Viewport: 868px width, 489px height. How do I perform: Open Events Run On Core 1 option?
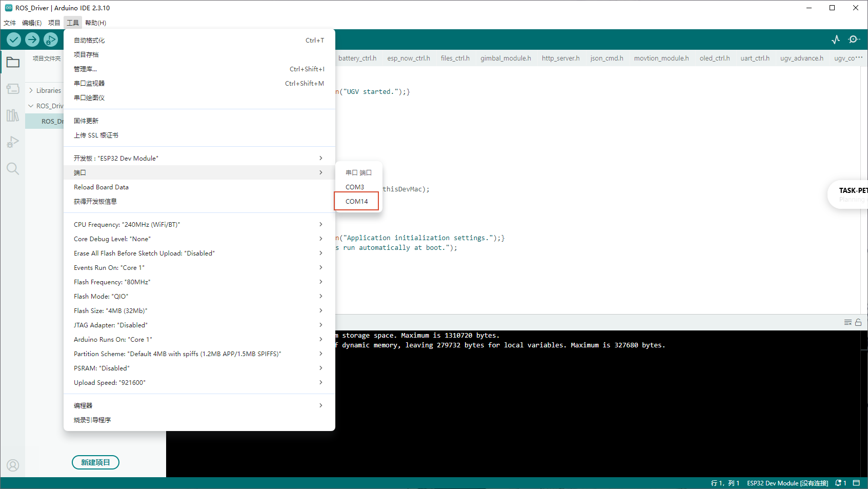coord(199,267)
